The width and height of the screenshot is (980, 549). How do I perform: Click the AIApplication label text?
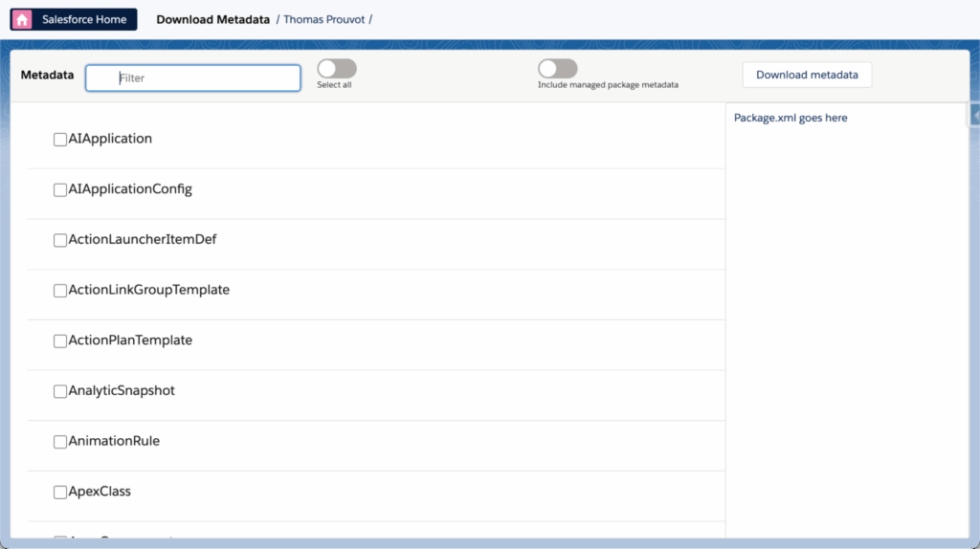tap(110, 139)
